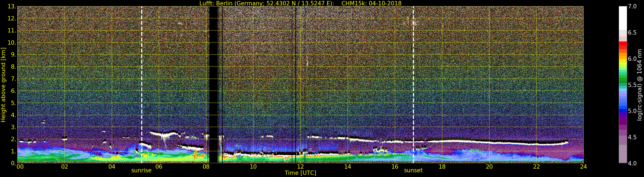644x177 pixels.
Task: Click the x-axis tick label '04'
Action: [112, 166]
